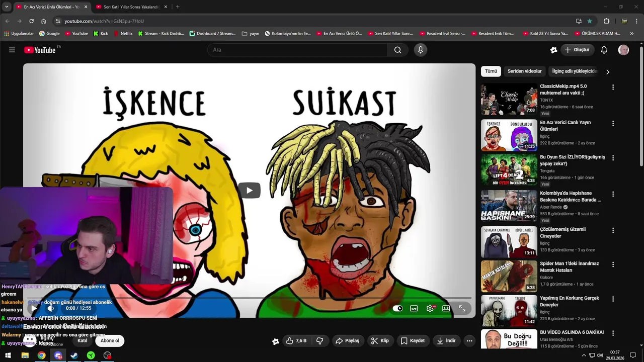Image resolution: width=644 pixels, height=362 pixels.
Task: Open options for En Acı Verici Canlı Yayın
Action: click(x=613, y=123)
